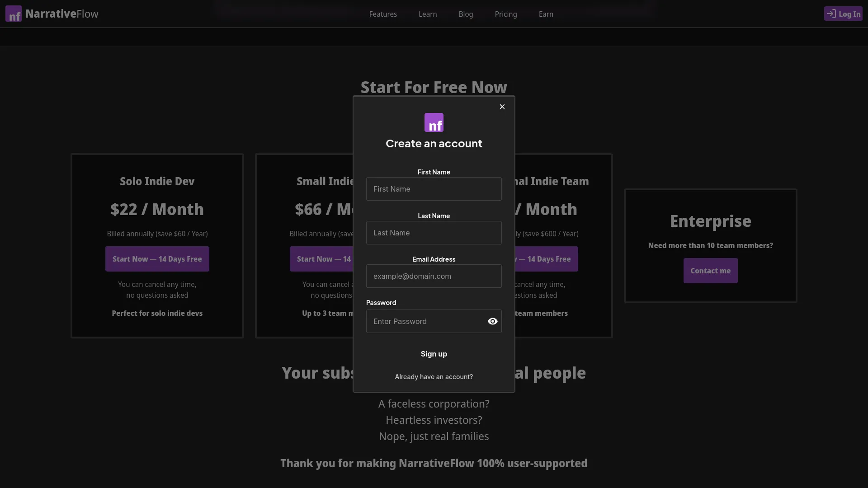Click the nf logo in the signup modal
Screen dimensions: 868x488
click(x=434, y=122)
